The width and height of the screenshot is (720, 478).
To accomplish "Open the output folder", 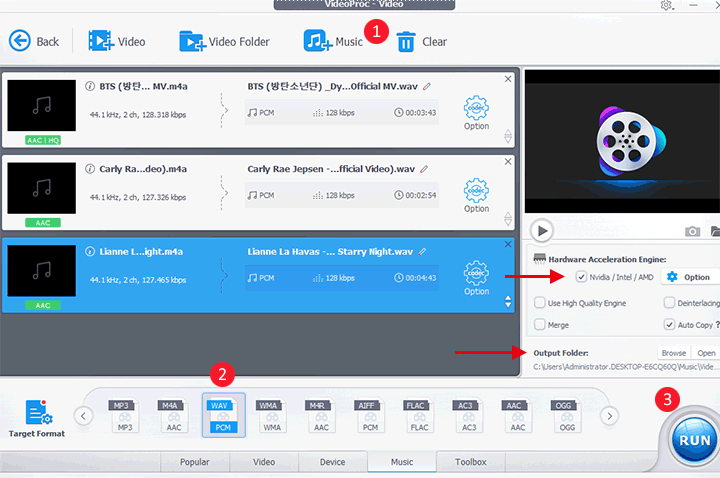I will point(706,353).
